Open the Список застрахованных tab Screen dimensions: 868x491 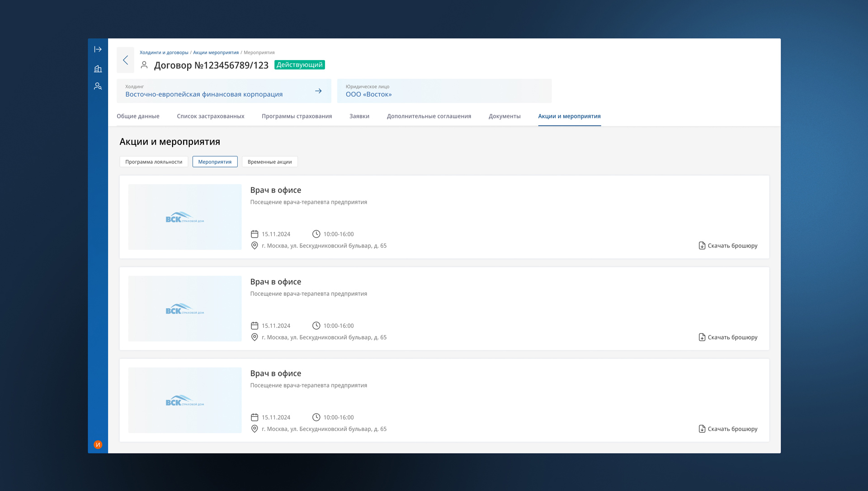210,116
